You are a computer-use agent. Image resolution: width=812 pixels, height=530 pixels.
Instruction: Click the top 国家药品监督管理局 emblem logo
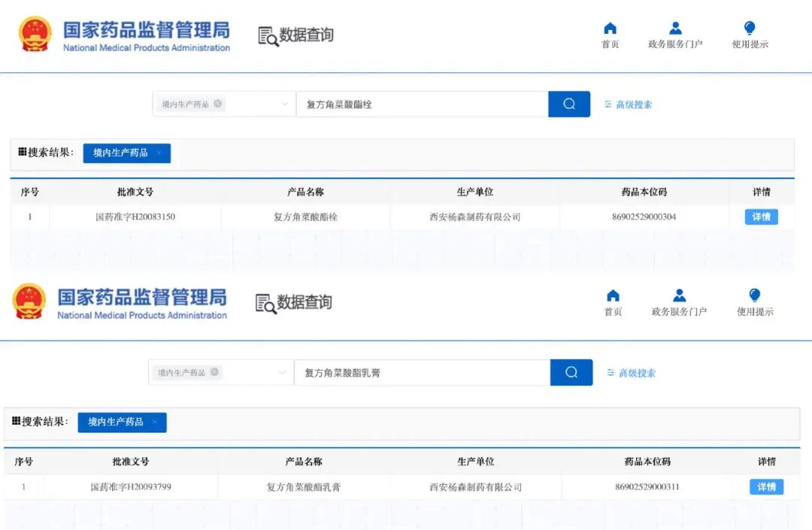(x=35, y=35)
